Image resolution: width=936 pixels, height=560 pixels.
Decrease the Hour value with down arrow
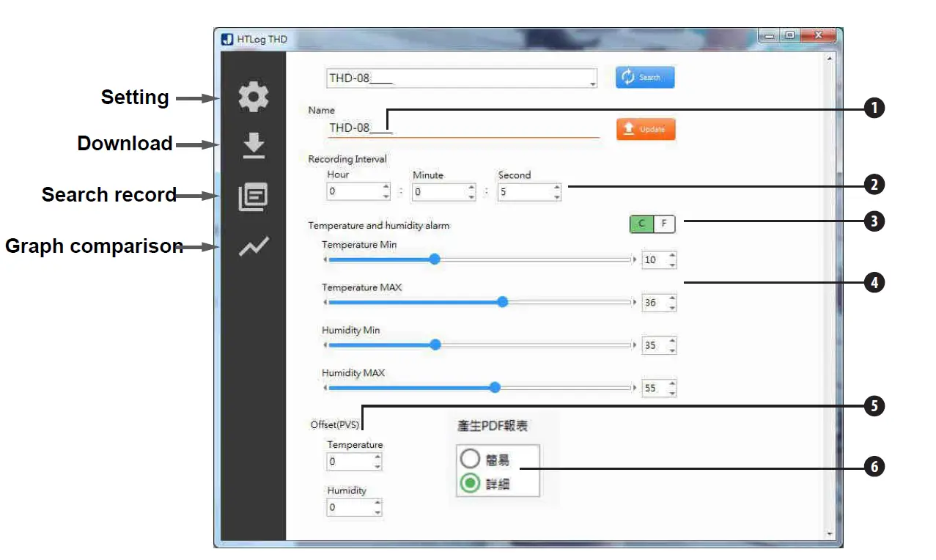(x=386, y=196)
